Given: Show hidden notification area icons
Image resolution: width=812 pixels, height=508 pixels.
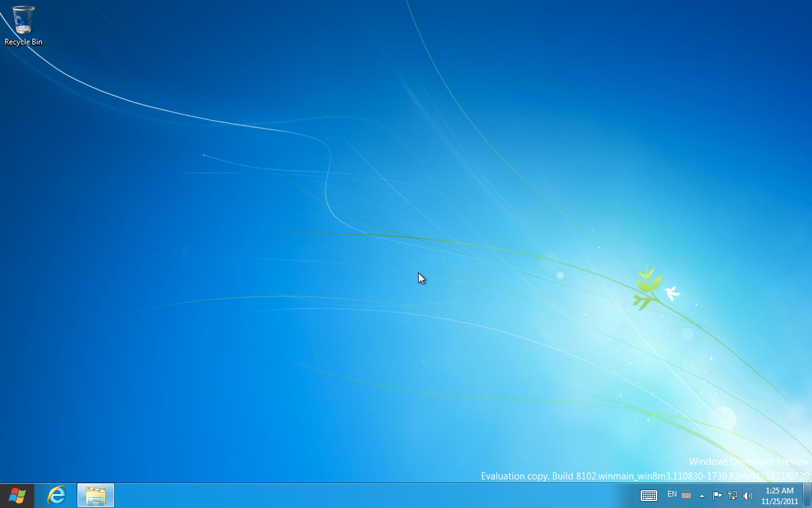Looking at the screenshot, I should tap(702, 495).
